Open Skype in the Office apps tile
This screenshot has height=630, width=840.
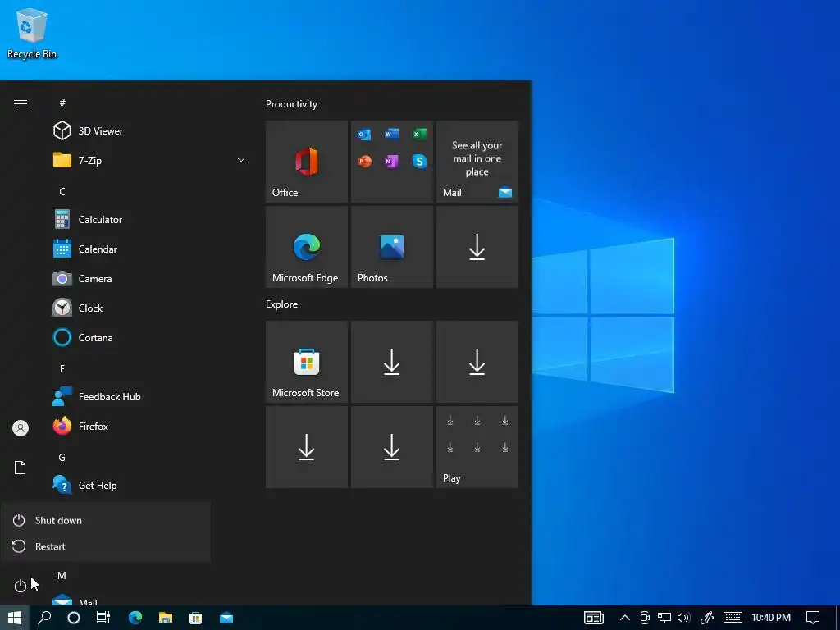(419, 162)
